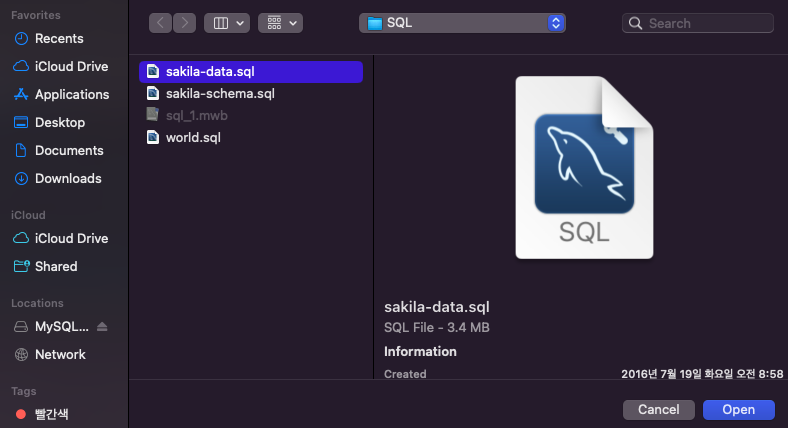Click the sakila-data.sql file icon
The height and width of the screenshot is (428, 788).
pos(153,71)
